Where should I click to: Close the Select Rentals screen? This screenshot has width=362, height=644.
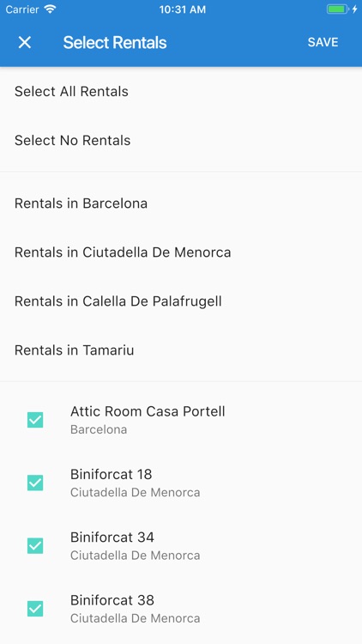coord(25,42)
